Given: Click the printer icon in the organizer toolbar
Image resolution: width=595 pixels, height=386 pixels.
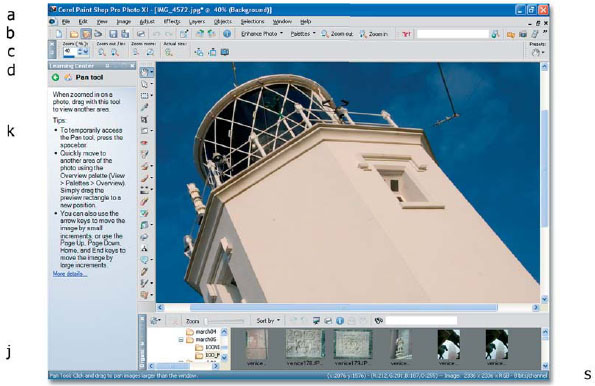Looking at the screenshot, I should [x=328, y=321].
